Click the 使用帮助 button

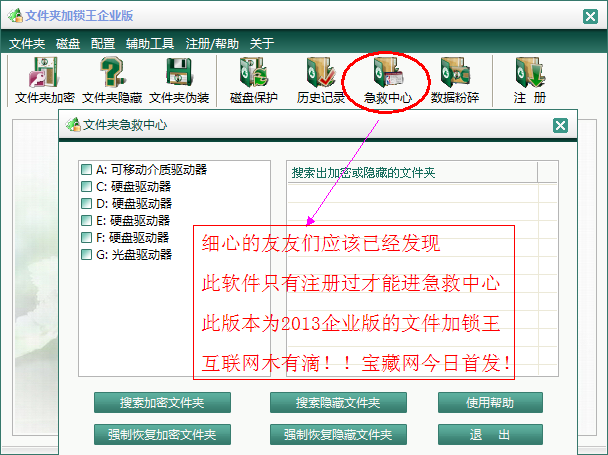(490, 403)
